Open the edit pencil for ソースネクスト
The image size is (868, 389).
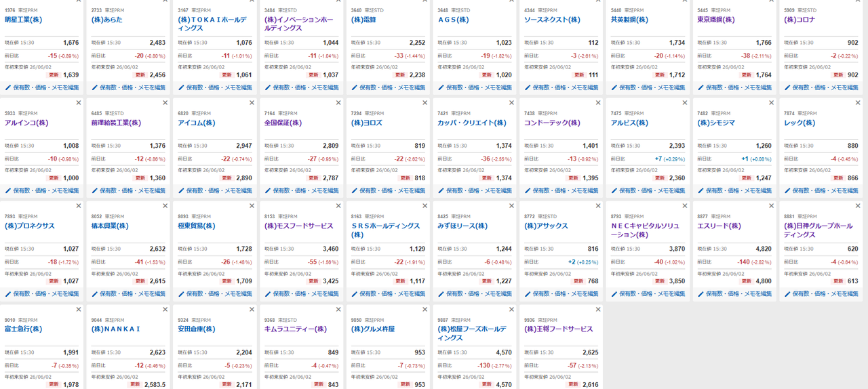[528, 87]
